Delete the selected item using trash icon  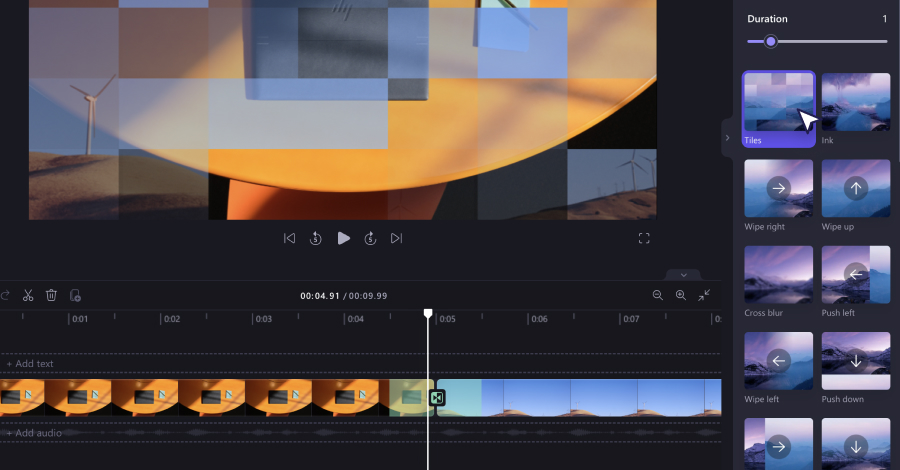tap(51, 295)
